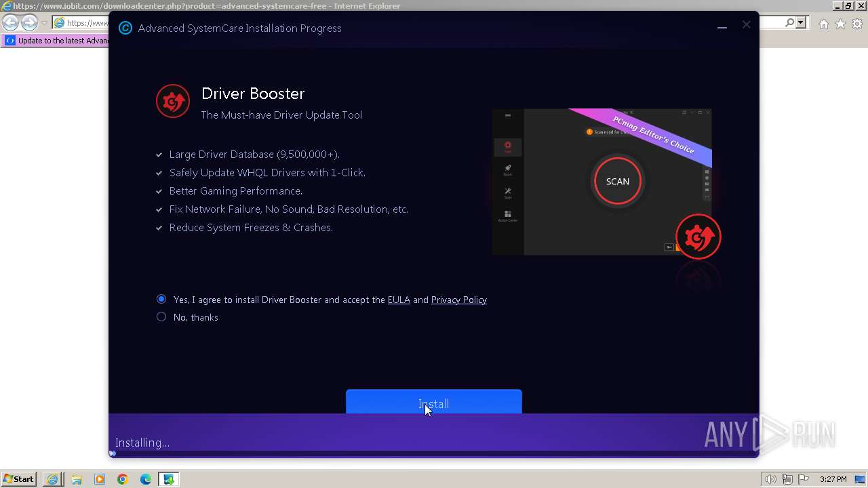Click IE history dropdown arrow near back buttons

pyautogui.click(x=44, y=23)
